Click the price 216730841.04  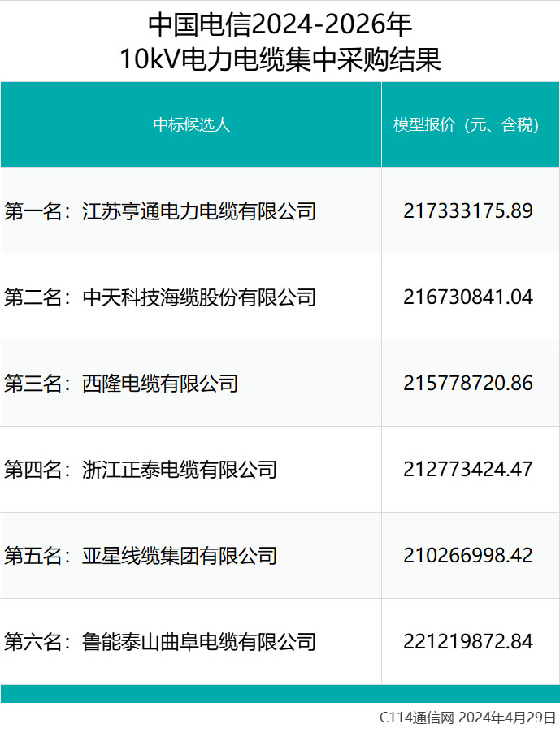tap(468, 297)
